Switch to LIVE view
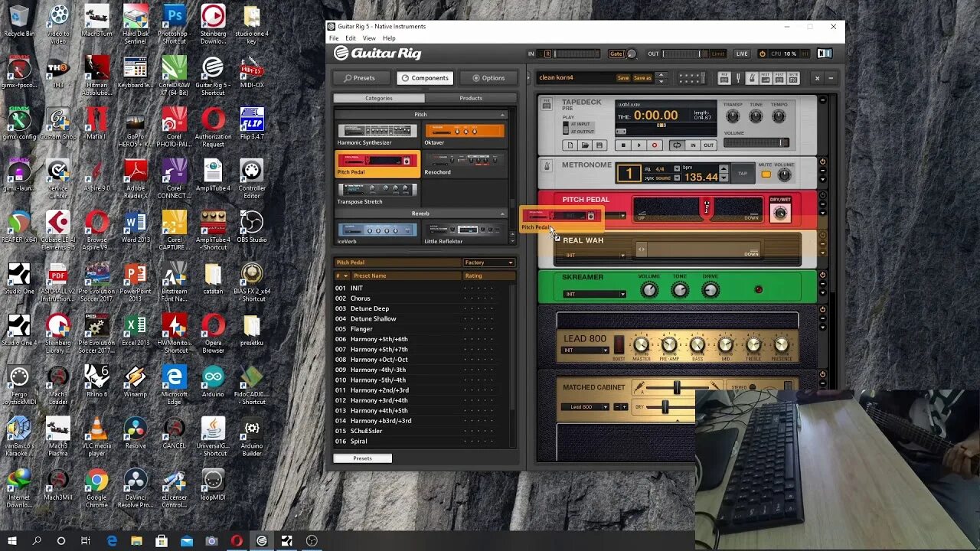Screen dimensions: 980x551 (742, 54)
